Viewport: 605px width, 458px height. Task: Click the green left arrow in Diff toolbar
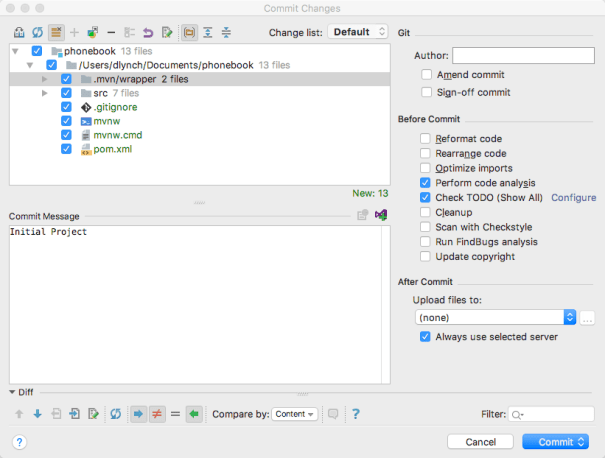coord(194,414)
